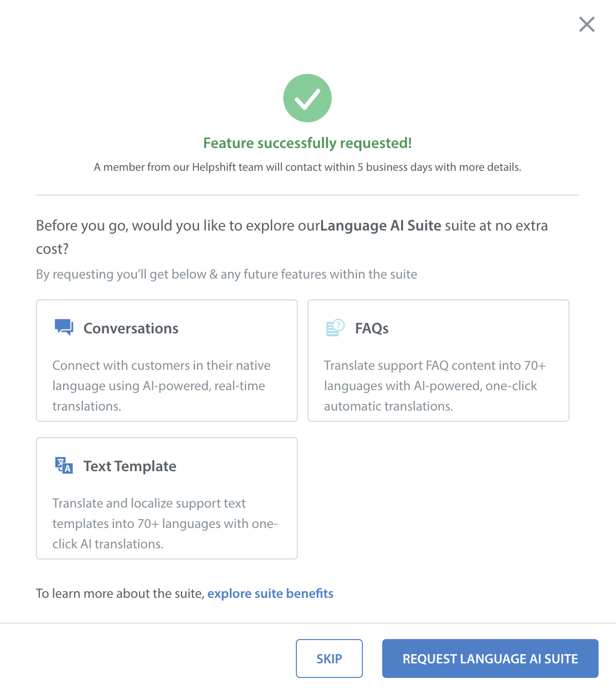Viewport: 616px width, 691px height.
Task: Select the FAQs card title
Action: 372,329
